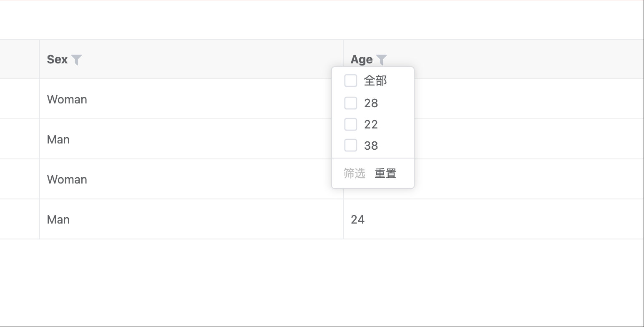
Task: Click the Age column header label
Action: click(361, 60)
